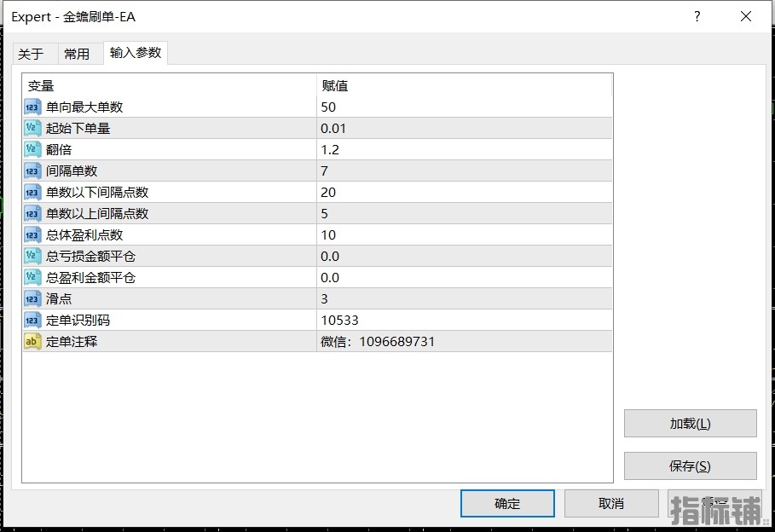The image size is (775, 532).
Task: Edit the value 7 for 间隔单数
Action: [x=464, y=171]
